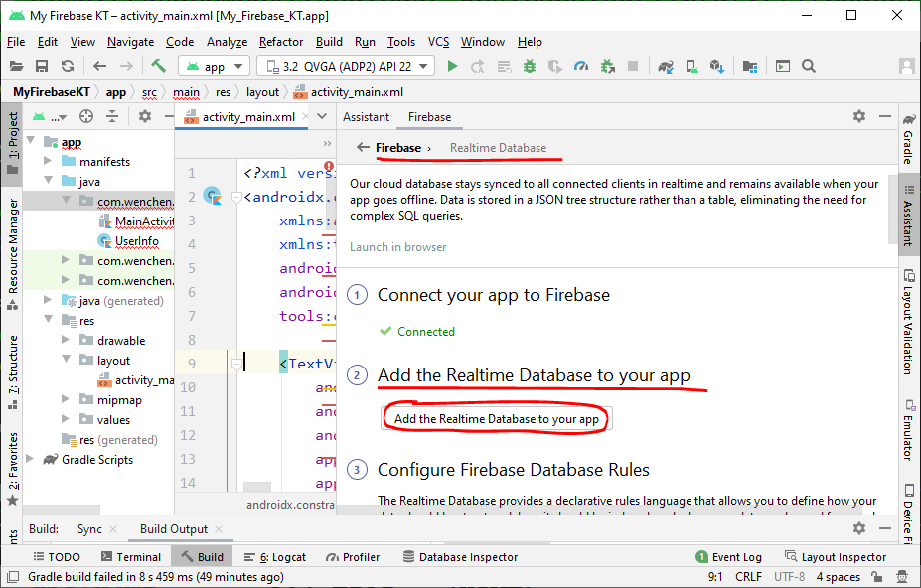Click the Debug app bug icon
Viewport: 921px width, 588px height.
(530, 66)
